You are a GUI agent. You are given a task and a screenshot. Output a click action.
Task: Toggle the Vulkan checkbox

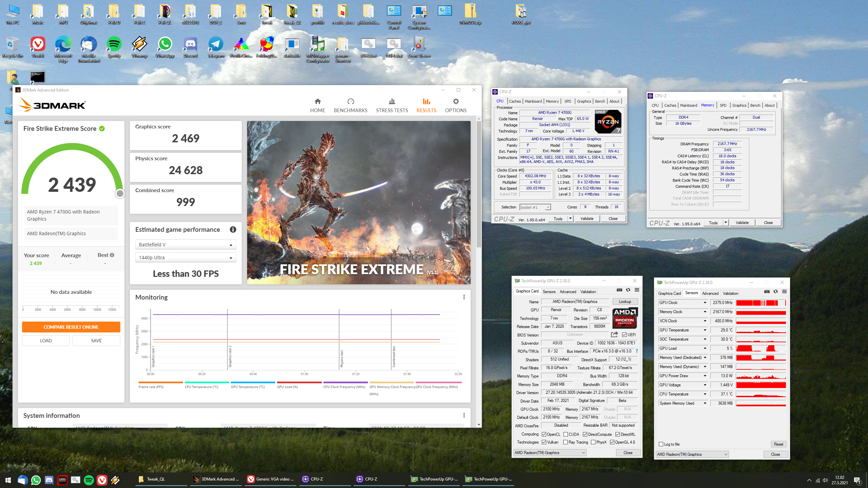pos(544,442)
